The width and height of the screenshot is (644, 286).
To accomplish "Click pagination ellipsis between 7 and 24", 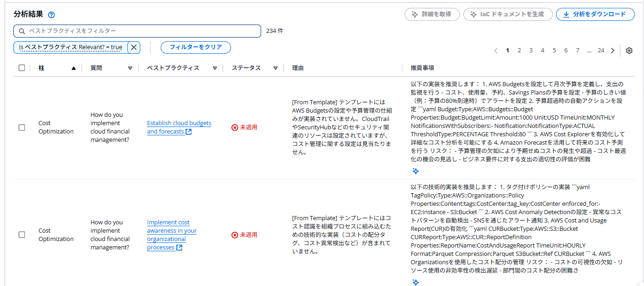I will coord(589,51).
